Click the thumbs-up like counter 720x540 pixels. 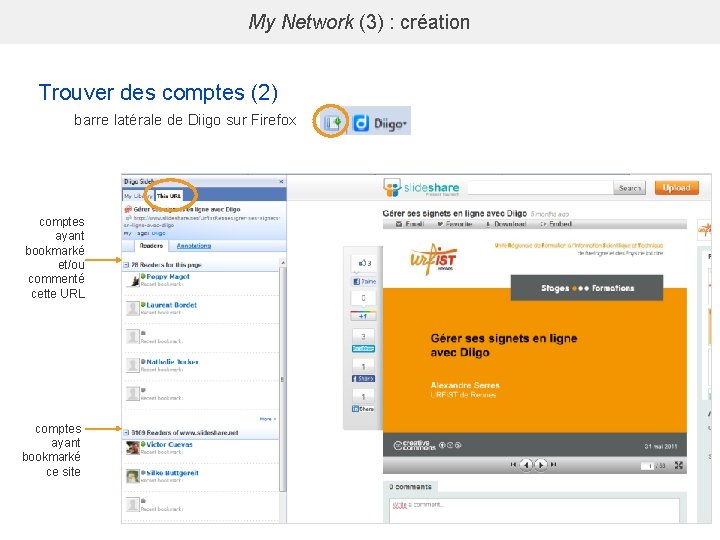364,263
